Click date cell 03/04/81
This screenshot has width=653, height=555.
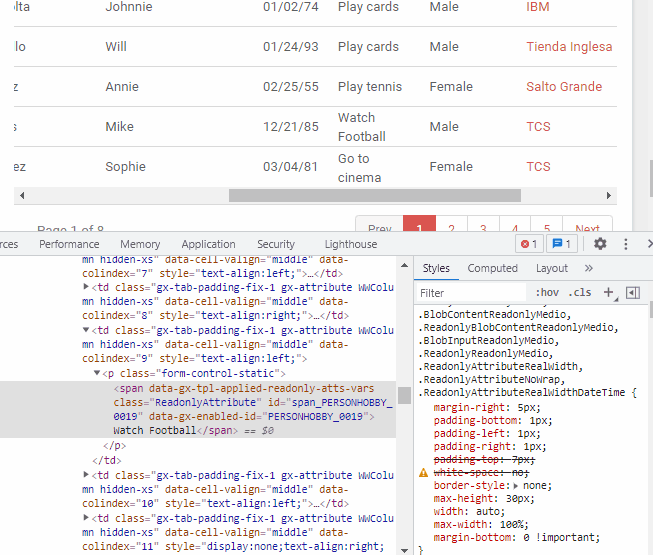pyautogui.click(x=290, y=167)
